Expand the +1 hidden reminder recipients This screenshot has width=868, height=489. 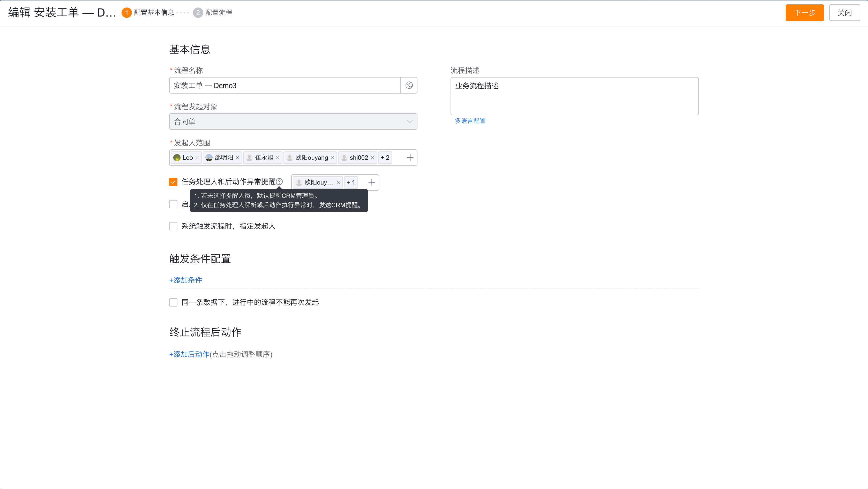click(350, 182)
